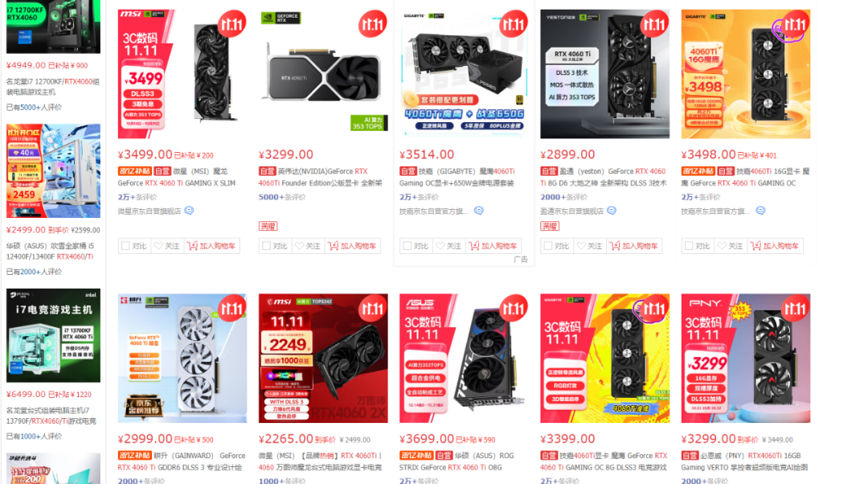This screenshot has width=868, height=484.
Task: Open 2万+ reviews link under the MSI ¥3499 card
Action: pyautogui.click(x=137, y=197)
